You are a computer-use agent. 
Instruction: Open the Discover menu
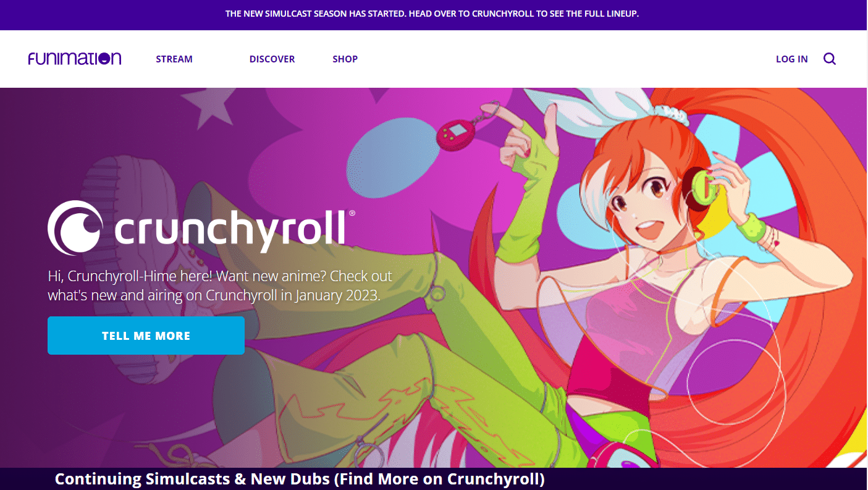(x=272, y=59)
